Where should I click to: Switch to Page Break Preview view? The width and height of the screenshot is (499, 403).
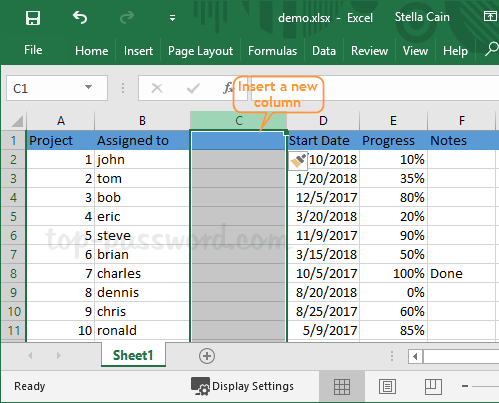click(433, 387)
